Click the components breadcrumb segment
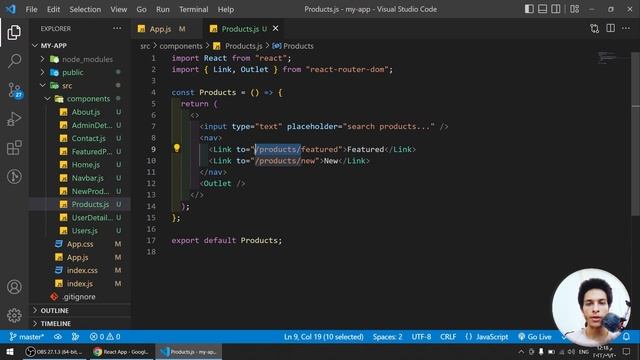 pyautogui.click(x=181, y=46)
